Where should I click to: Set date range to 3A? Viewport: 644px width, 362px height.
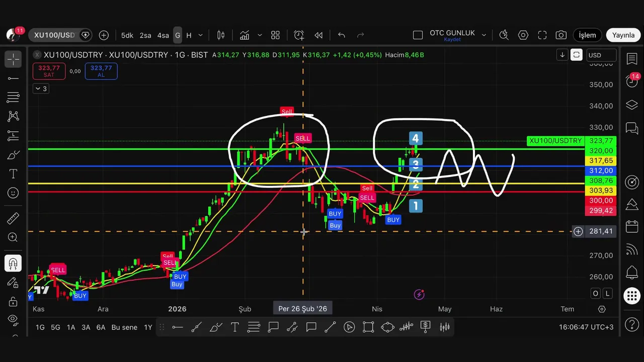(x=86, y=327)
